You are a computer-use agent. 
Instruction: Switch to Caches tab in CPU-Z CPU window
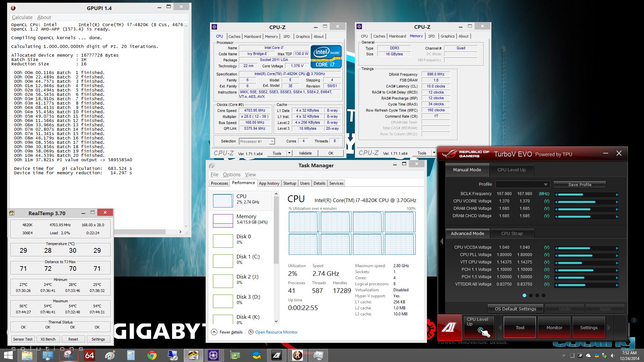point(234,37)
